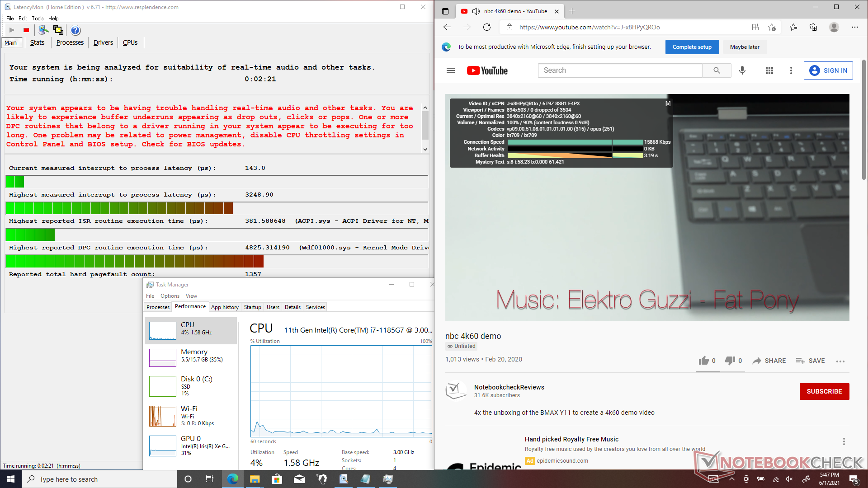868x488 pixels.
Task: Open Task Manager App history tab
Action: click(225, 307)
